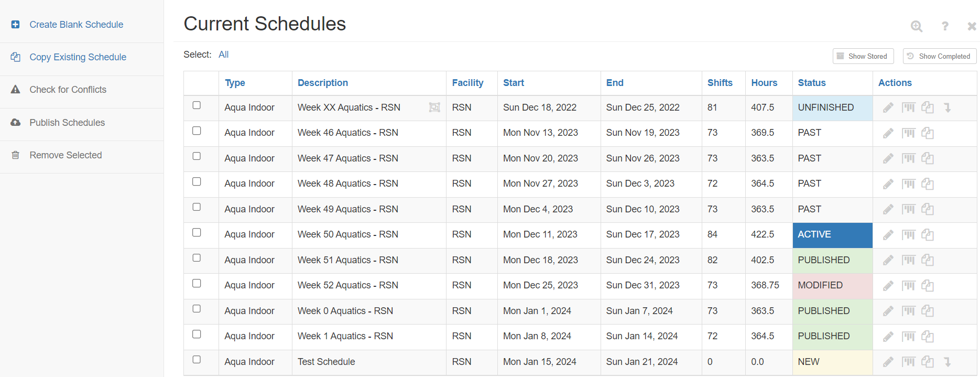Click the Show Stored button
This screenshot has width=980, height=377.
pyautogui.click(x=863, y=56)
